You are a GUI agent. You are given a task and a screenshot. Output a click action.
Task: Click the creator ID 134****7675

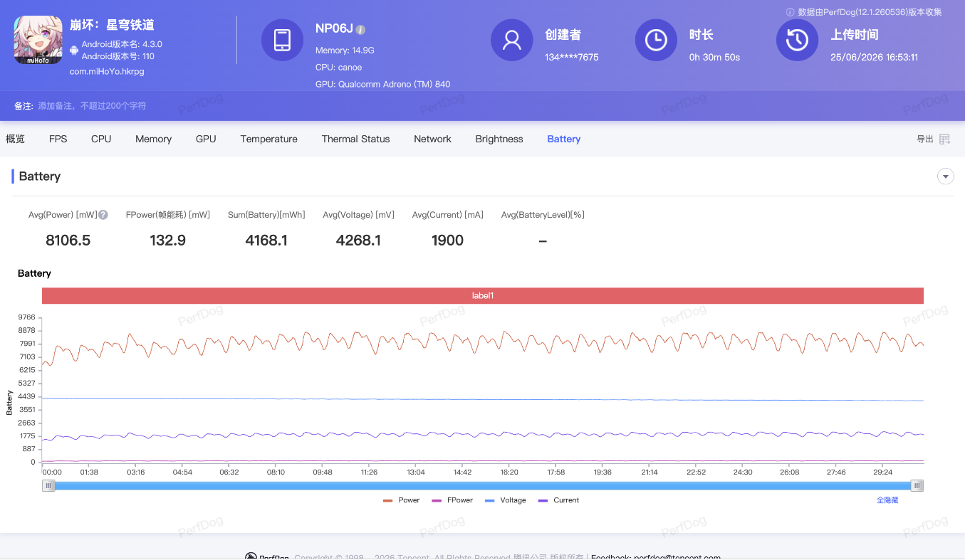[x=572, y=57]
